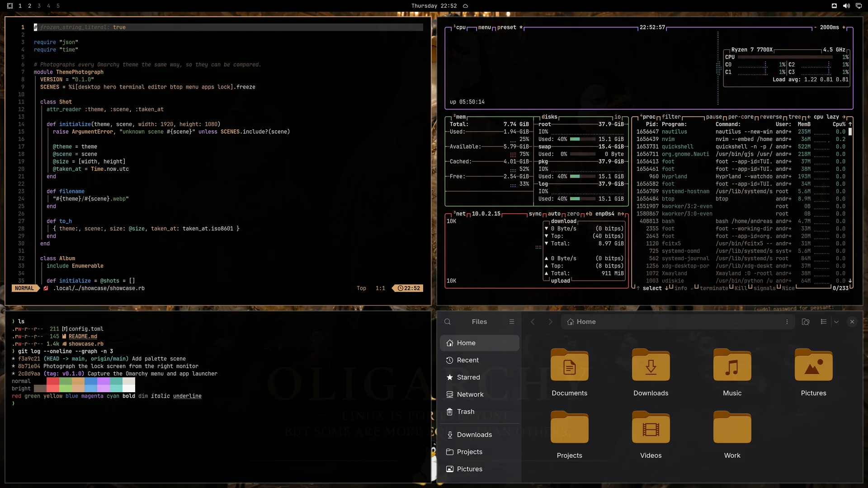Switch to workspace 3 in the top bar
868x488 pixels.
point(39,6)
